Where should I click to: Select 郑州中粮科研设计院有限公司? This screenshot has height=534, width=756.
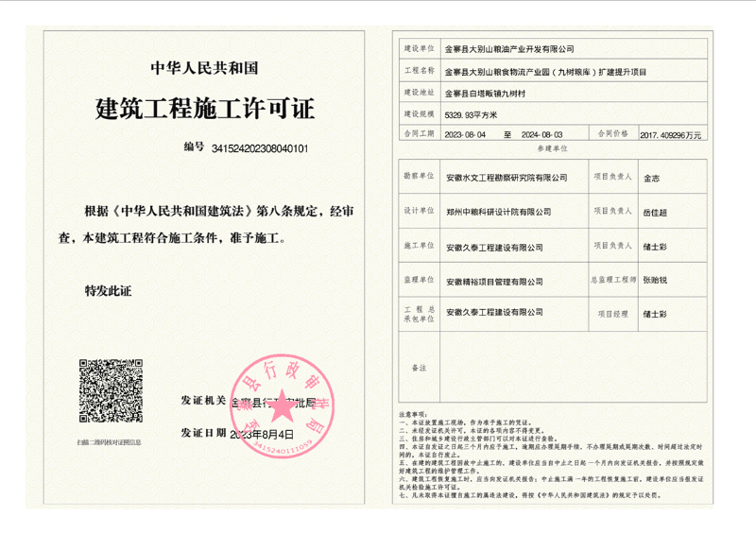[499, 212]
